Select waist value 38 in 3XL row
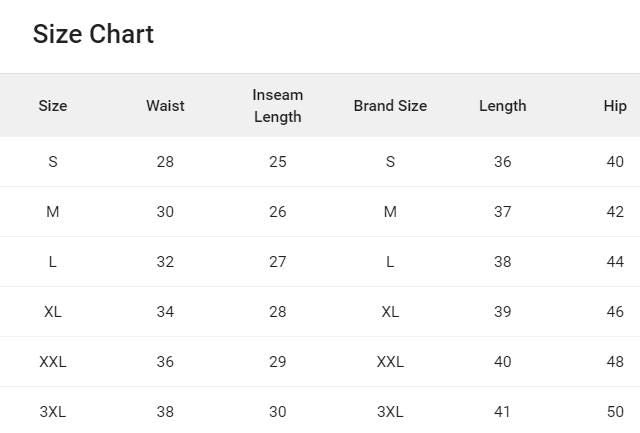The height and width of the screenshot is (433, 640). click(x=165, y=412)
